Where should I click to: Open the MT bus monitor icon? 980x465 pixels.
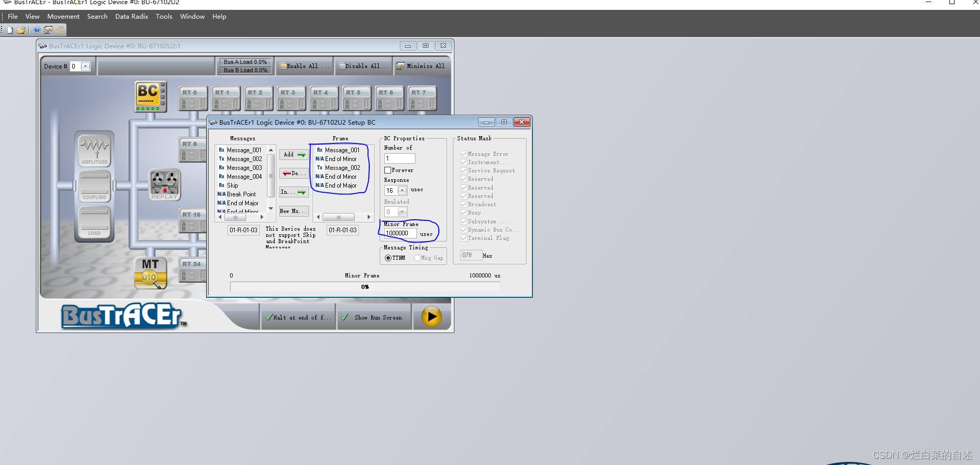tap(151, 272)
